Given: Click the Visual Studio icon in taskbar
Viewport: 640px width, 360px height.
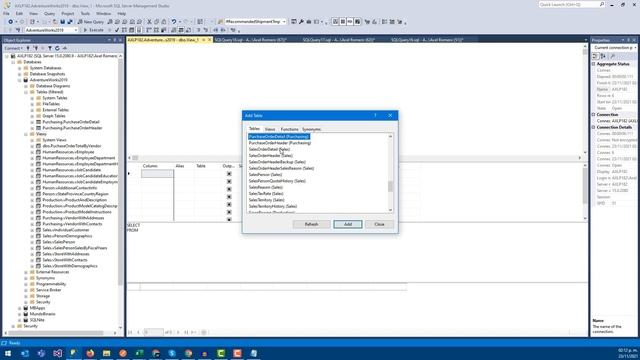Looking at the screenshot, I should coord(58,353).
